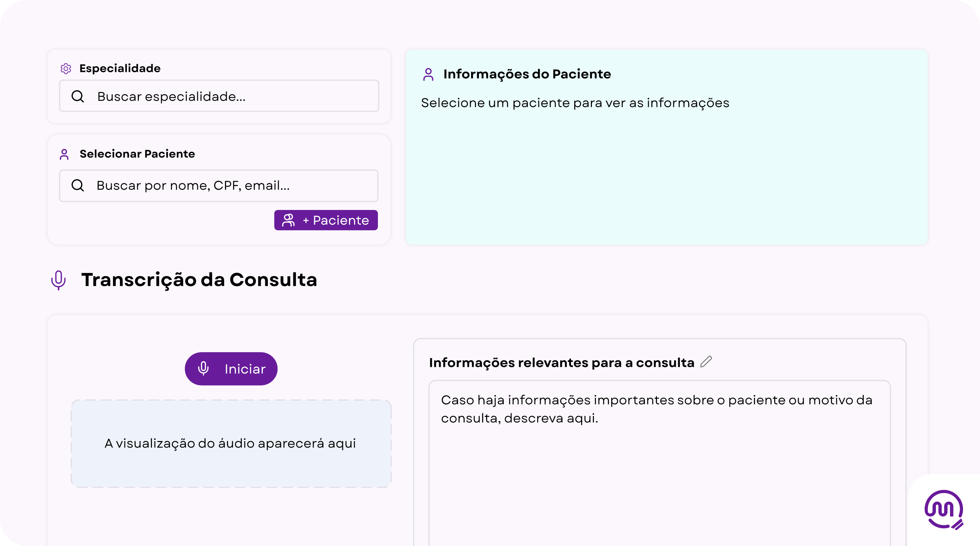Click the relevant information text area
This screenshot has width=980, height=546.
click(659, 468)
